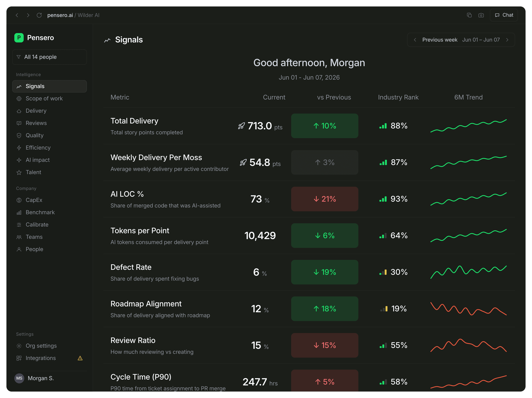
Task: Click the Integrations warning triangle icon
Action: [80, 358]
